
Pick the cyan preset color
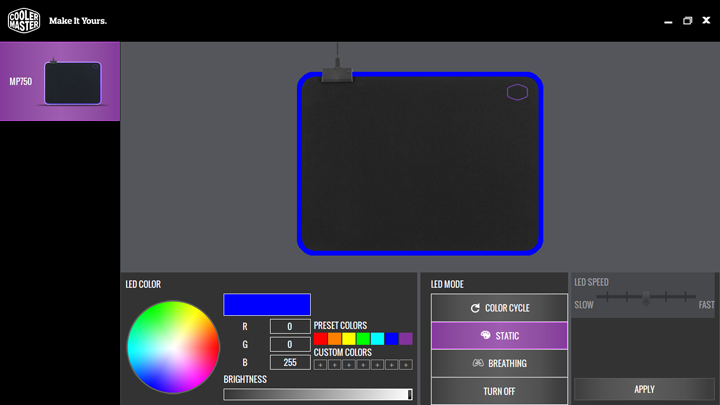point(377,339)
